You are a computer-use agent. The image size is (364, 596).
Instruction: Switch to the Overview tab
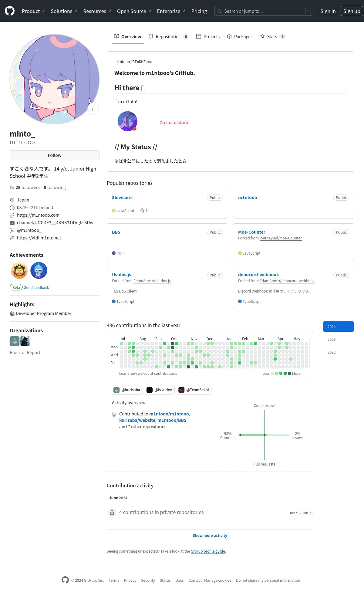[128, 37]
